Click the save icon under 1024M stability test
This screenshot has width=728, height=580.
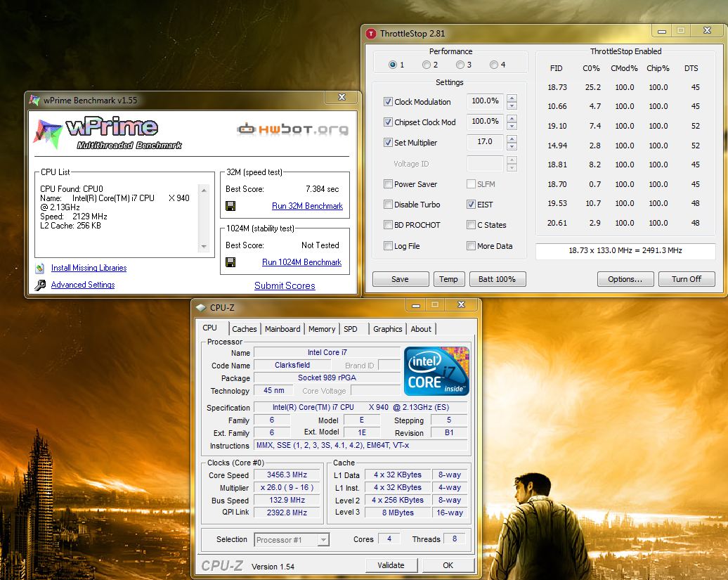pos(230,262)
